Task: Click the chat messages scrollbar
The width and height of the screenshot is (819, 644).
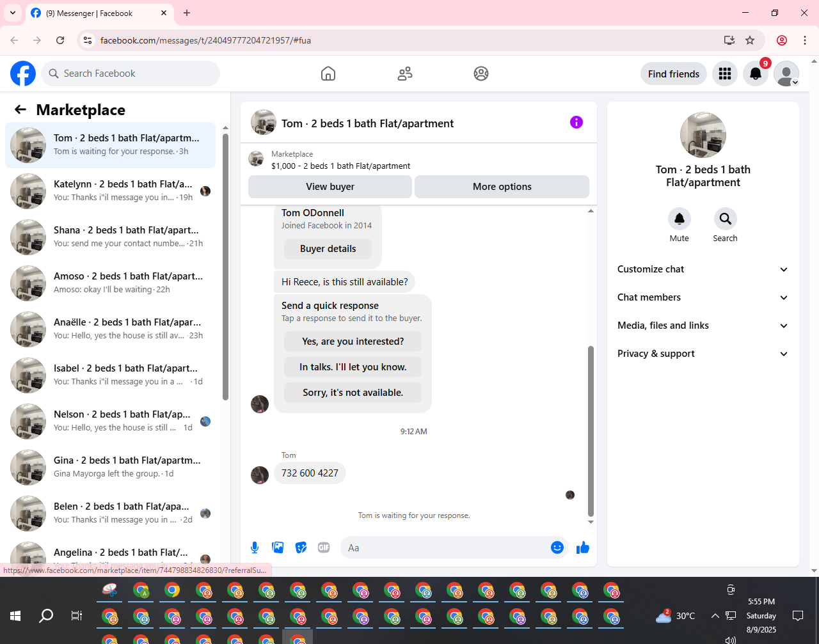Action: [591, 431]
